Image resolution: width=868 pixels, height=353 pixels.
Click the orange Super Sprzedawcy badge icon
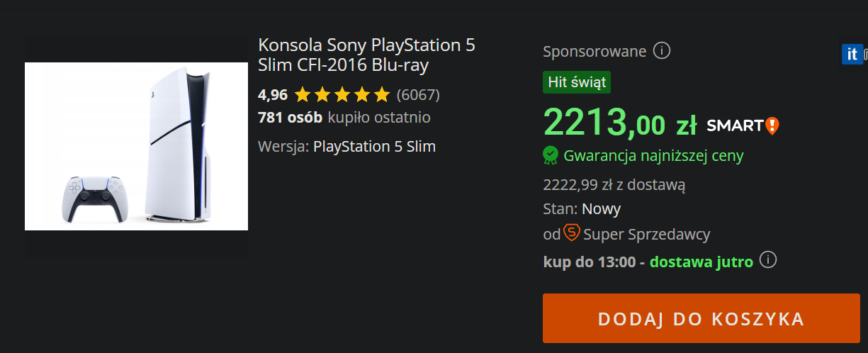point(572,232)
